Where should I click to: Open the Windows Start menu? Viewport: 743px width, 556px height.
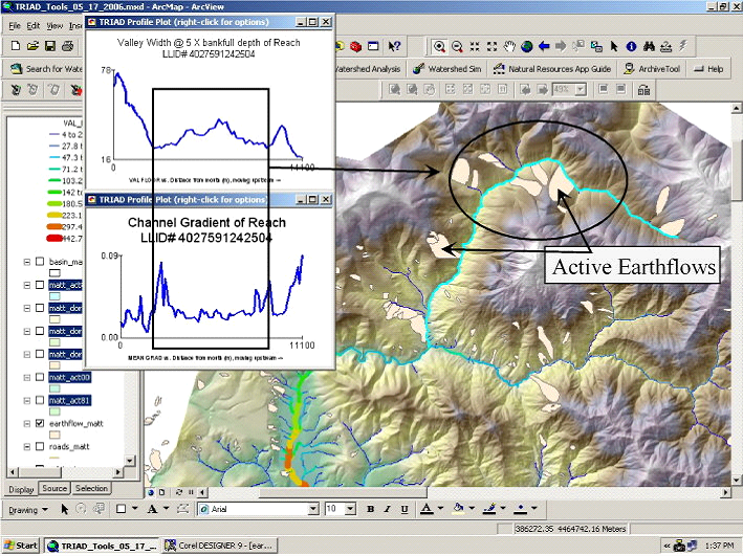pos(21,546)
